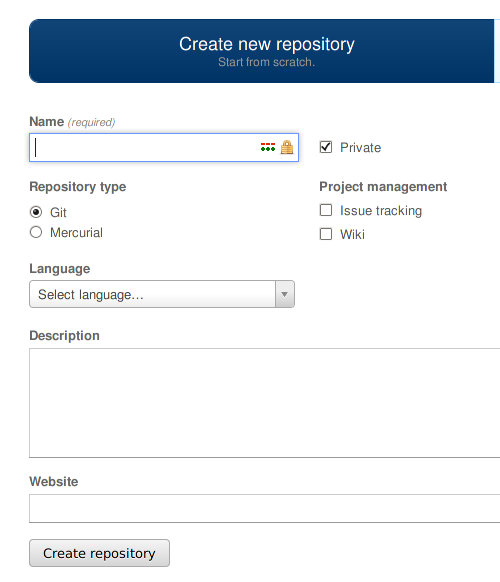Click the Private label text

tap(360, 148)
